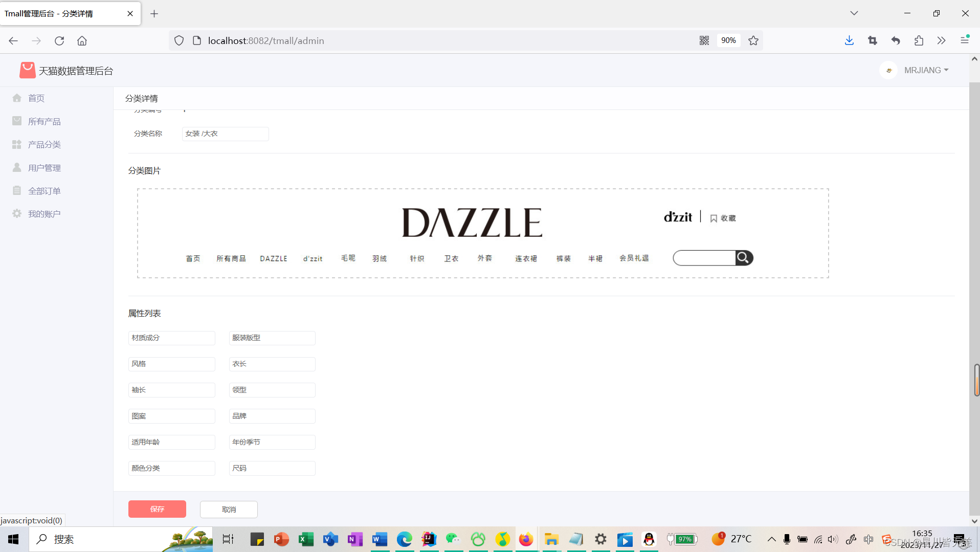Edit the 年份季节 attribute field
Viewport: 980px width, 552px height.
click(272, 442)
